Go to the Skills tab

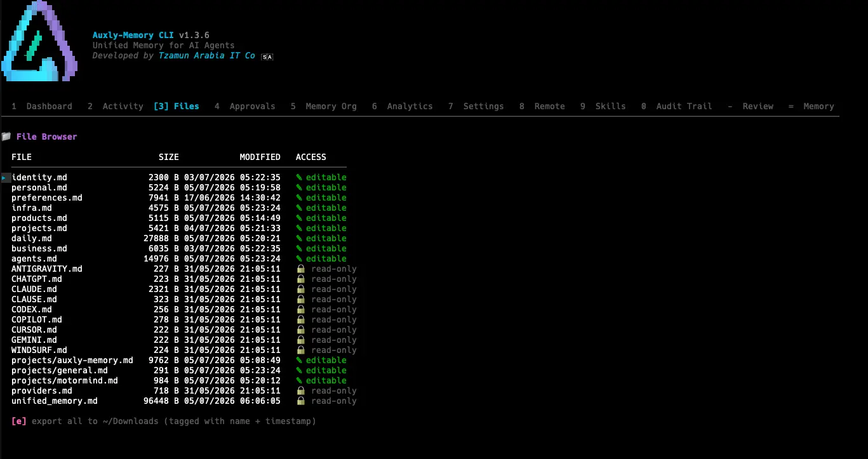(603, 106)
